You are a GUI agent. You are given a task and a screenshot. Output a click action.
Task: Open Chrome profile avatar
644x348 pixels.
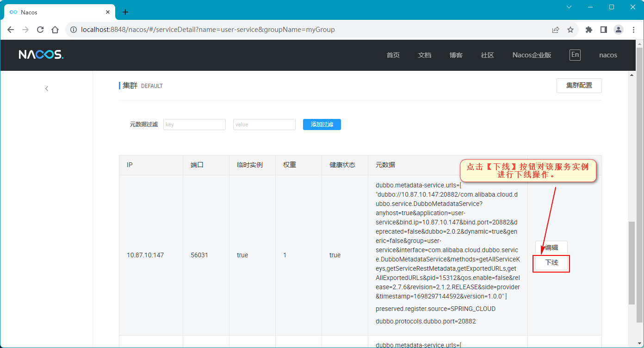(x=619, y=30)
